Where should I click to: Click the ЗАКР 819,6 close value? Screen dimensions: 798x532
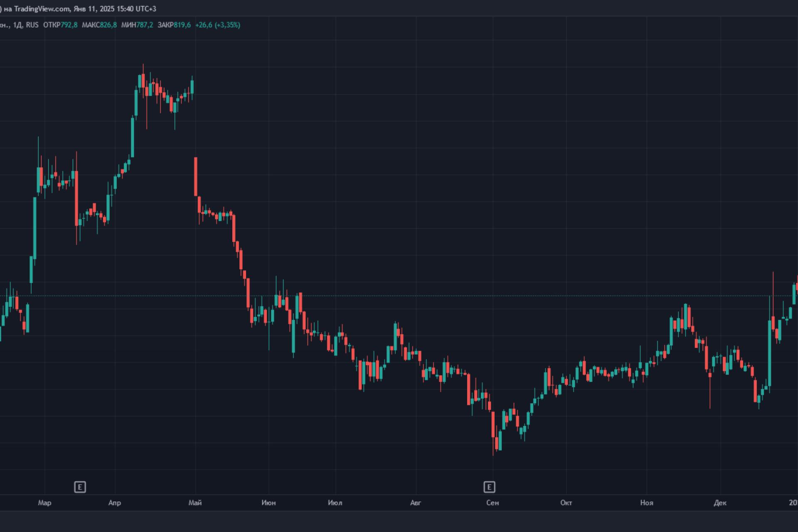tap(174, 25)
